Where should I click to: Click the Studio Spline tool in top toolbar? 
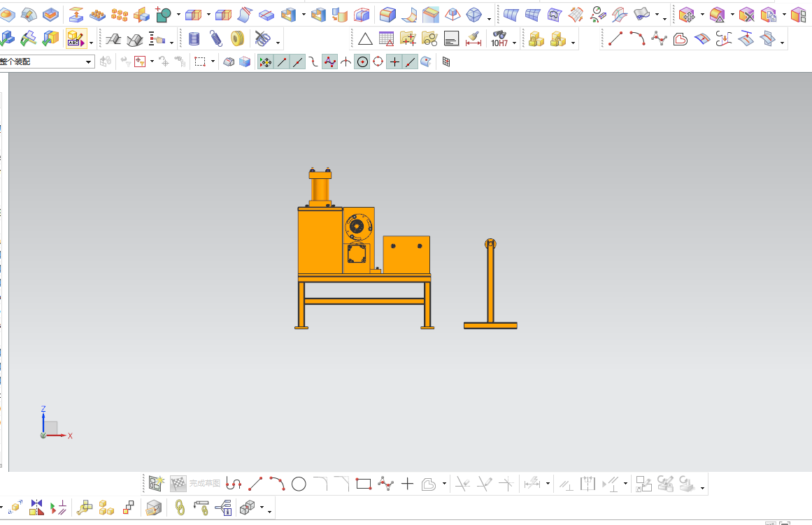click(659, 39)
